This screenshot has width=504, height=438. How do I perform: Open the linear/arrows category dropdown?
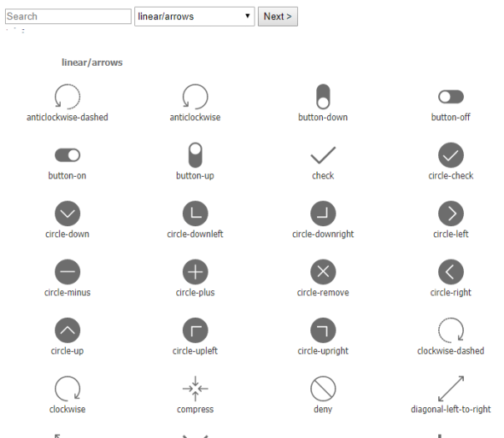194,16
